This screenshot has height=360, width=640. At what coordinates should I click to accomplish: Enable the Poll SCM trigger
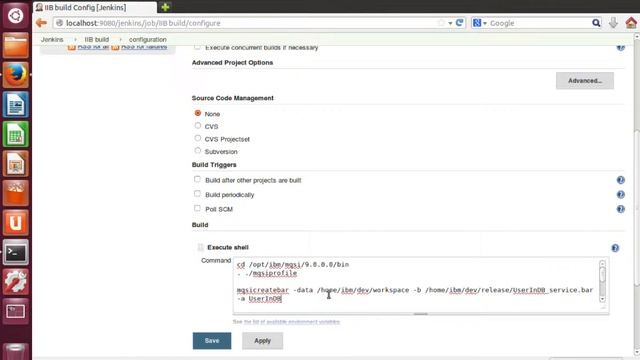click(197, 208)
